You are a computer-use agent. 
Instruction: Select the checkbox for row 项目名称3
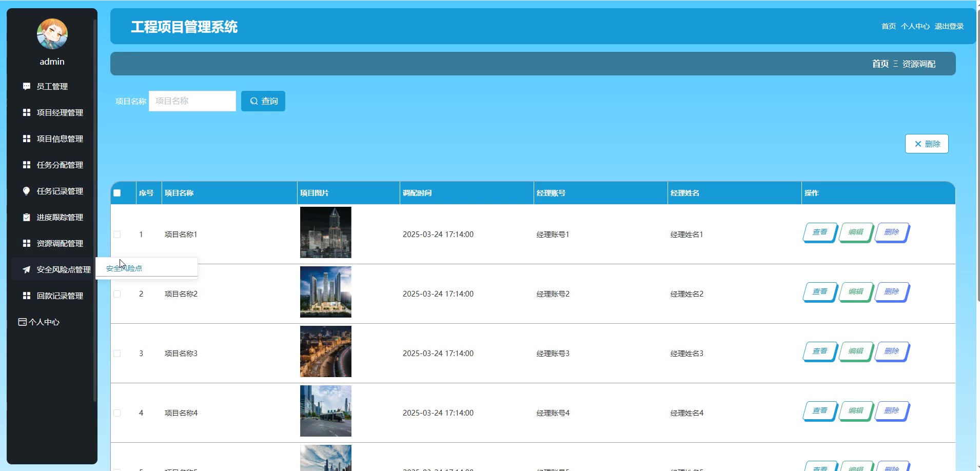click(117, 354)
